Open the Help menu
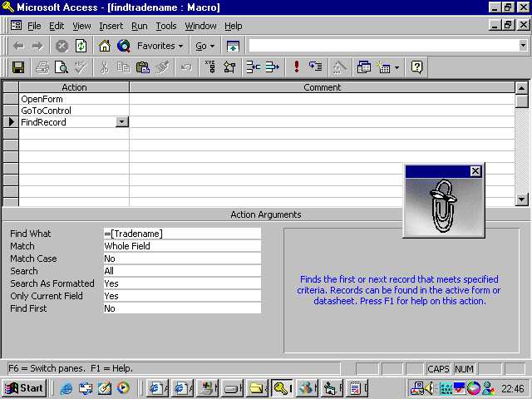Screen dimensions: 532x399 coord(233,26)
